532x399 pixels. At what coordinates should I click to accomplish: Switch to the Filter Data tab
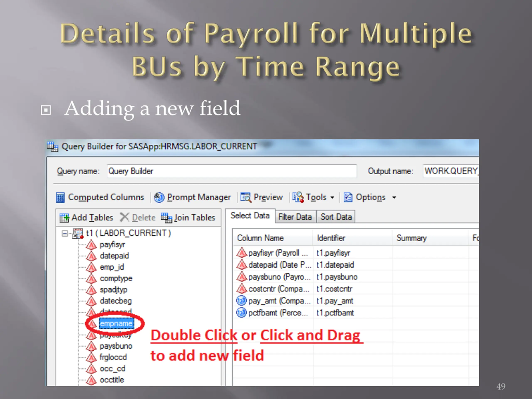(x=295, y=217)
